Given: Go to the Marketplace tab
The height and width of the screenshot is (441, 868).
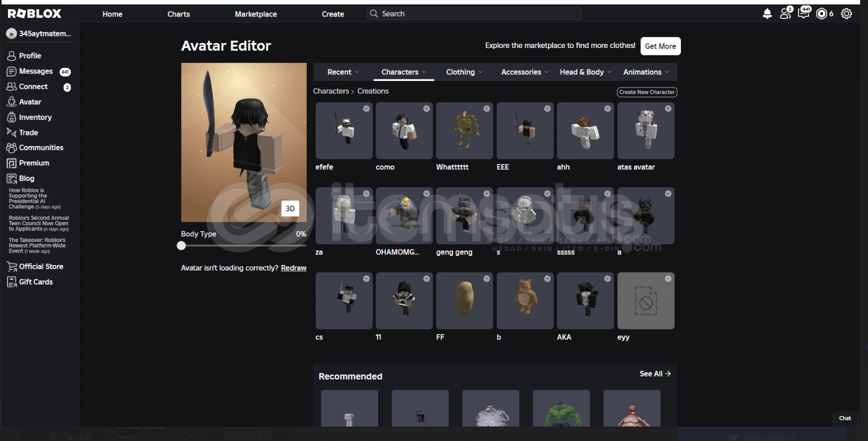Looking at the screenshot, I should 256,14.
